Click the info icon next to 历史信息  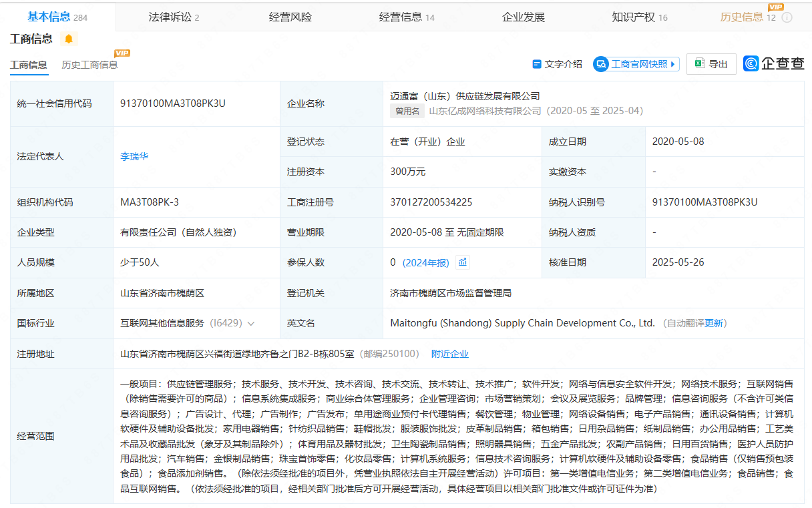[787, 17]
